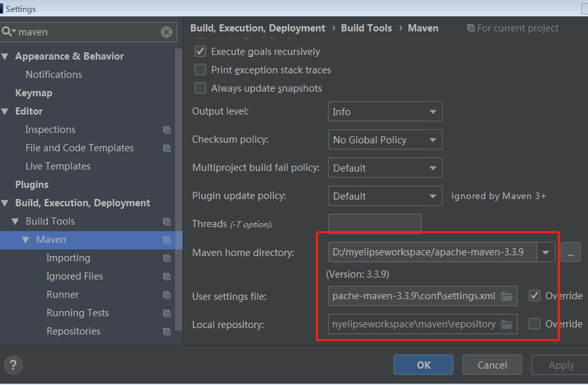Open the search history magnifier icon
The height and width of the screenshot is (385, 588).
pyautogui.click(x=9, y=32)
